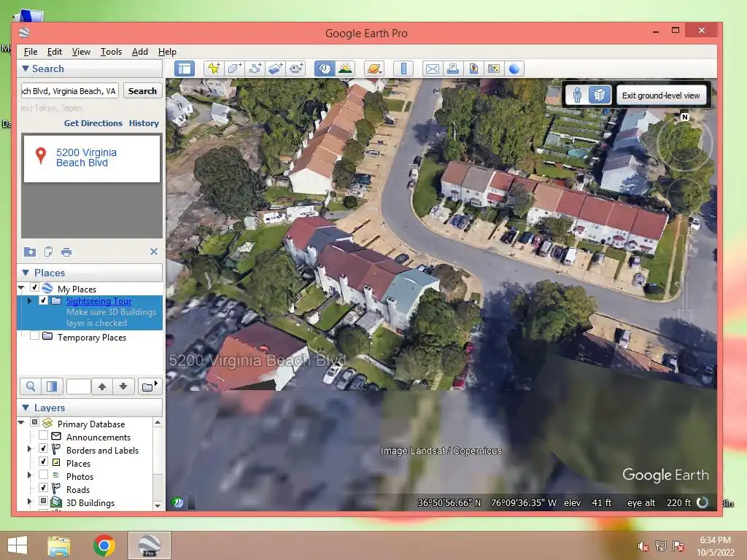Screen dimensions: 747x560
Task: Open the Tools menu
Action: (111, 52)
